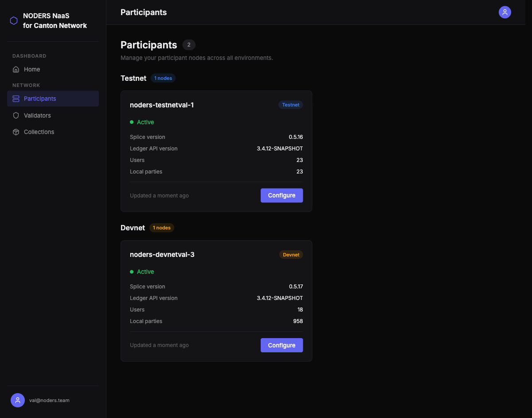Click the Participants server icon in sidebar
This screenshot has height=418, width=532.
pos(16,99)
